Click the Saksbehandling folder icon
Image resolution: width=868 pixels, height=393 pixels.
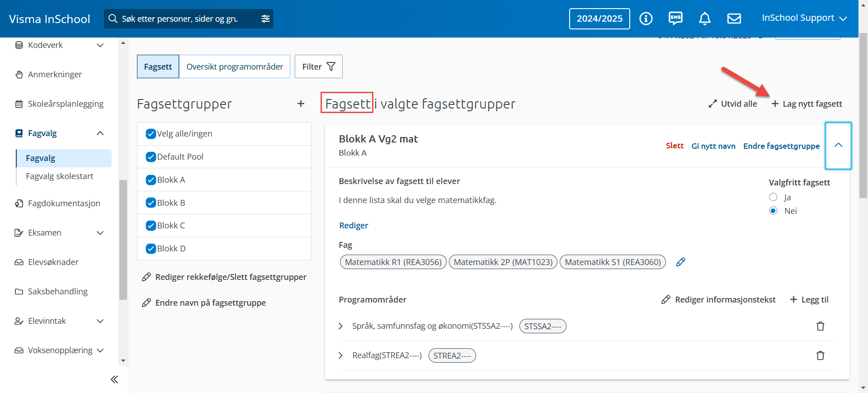click(x=19, y=292)
